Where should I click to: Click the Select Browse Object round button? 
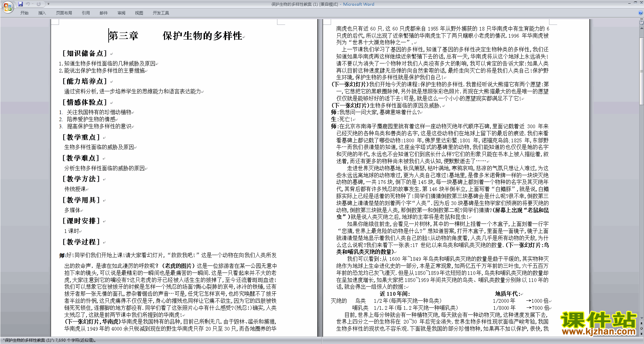(x=642, y=328)
